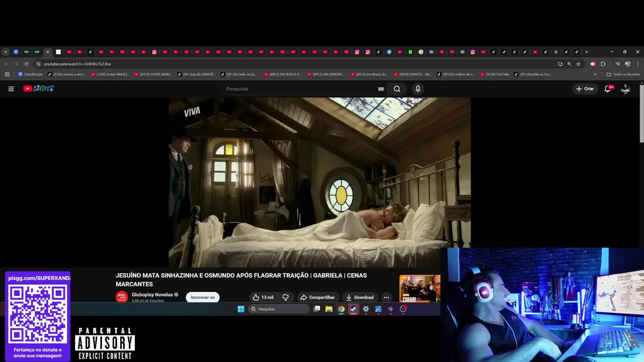Open the Settings gear on the taskbar

(x=366, y=309)
